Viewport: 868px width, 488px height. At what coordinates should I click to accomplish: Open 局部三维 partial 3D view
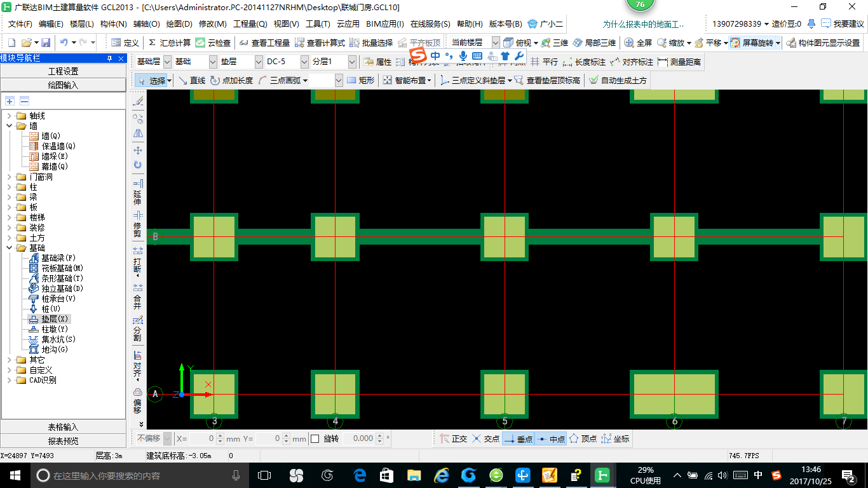point(594,43)
